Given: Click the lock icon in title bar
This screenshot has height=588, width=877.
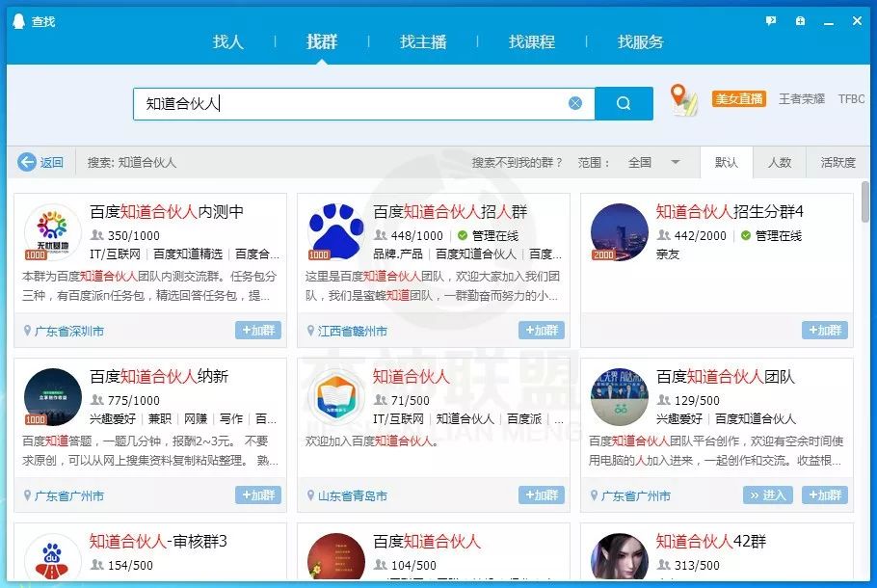Looking at the screenshot, I should [x=800, y=20].
